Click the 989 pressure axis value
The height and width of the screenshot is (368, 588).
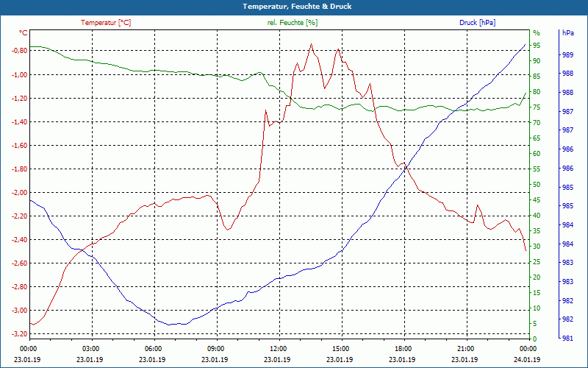click(x=567, y=54)
